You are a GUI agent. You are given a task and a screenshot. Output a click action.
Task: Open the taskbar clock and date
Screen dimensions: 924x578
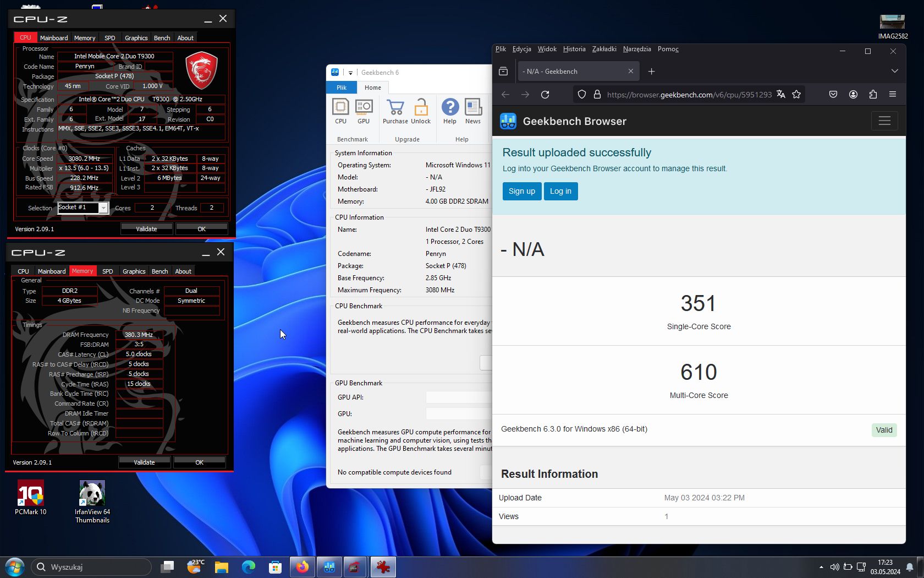pos(885,567)
